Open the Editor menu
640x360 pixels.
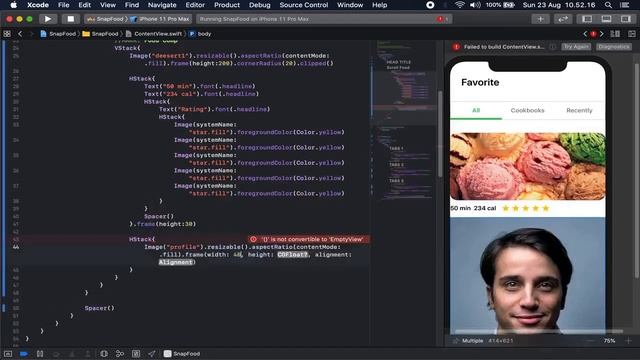click(x=195, y=5)
